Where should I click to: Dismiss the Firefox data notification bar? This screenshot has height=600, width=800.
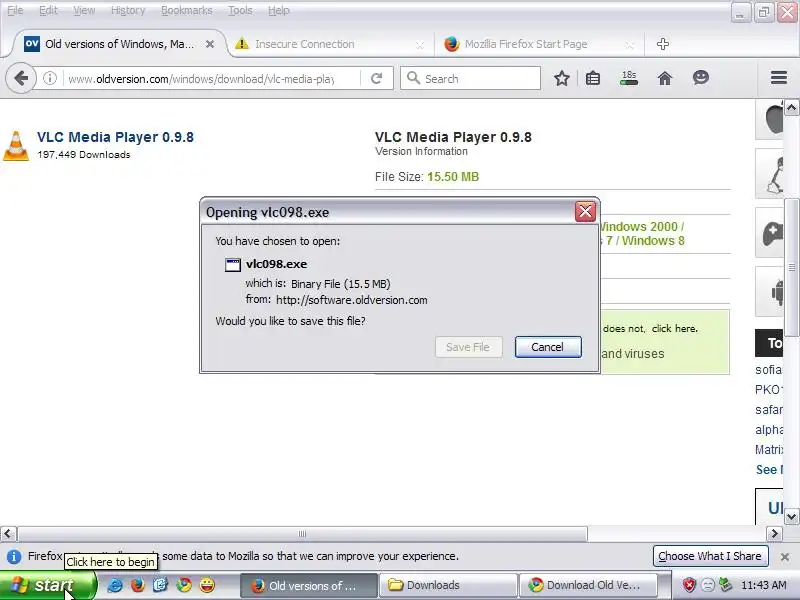(x=785, y=557)
